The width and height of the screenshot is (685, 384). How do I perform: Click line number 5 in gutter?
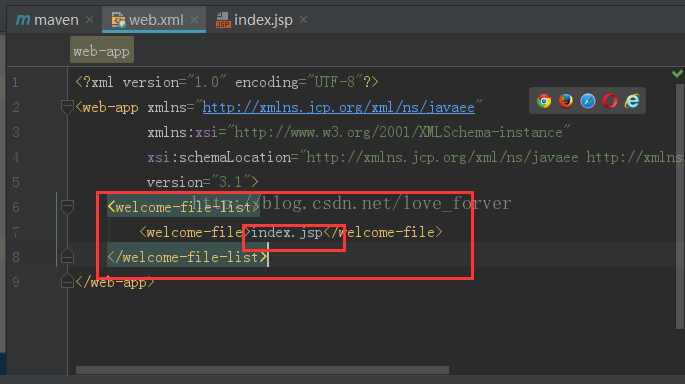coord(16,182)
